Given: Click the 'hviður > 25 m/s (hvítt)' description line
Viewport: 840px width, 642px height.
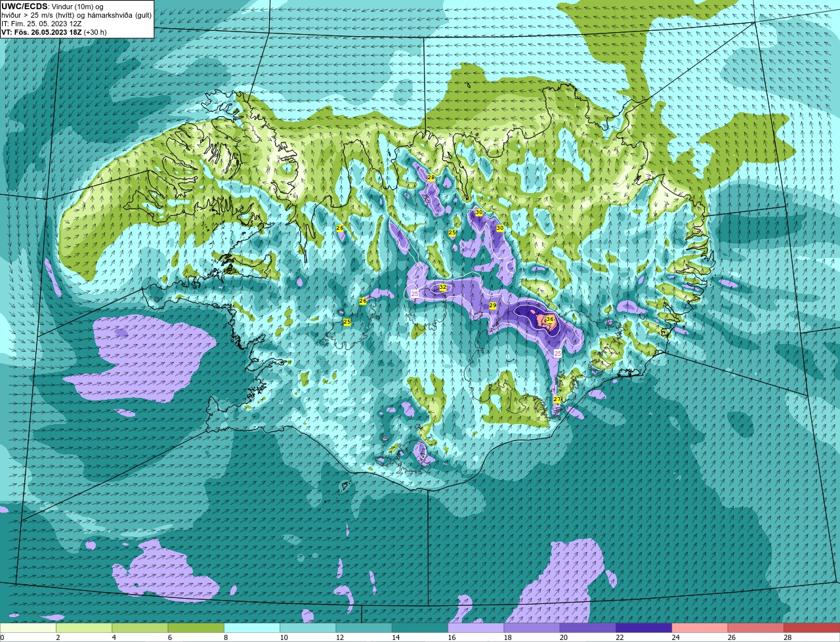Looking at the screenshot, I should click(x=76, y=15).
